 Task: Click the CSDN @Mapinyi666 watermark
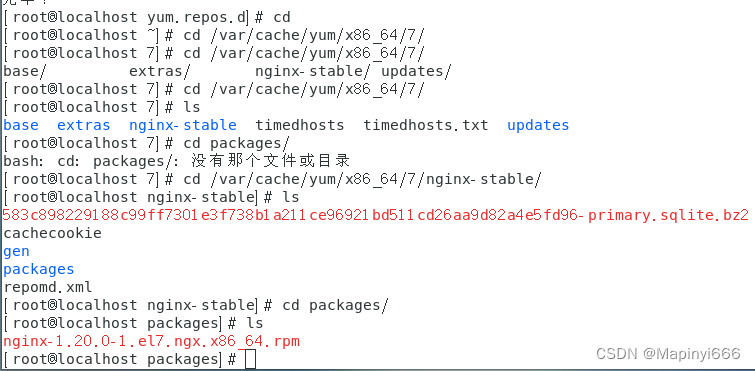click(668, 354)
